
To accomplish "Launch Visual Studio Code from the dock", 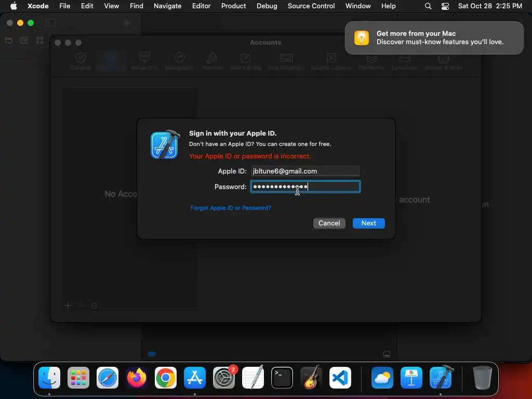I will tap(340, 377).
